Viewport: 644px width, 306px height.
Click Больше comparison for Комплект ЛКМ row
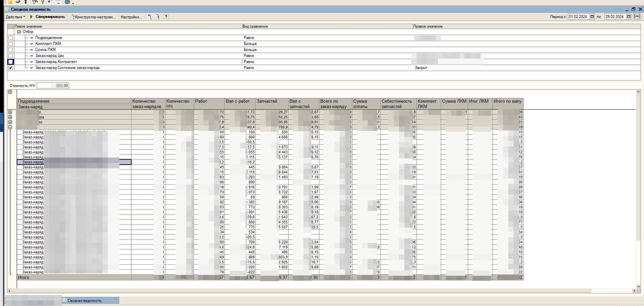coord(250,44)
